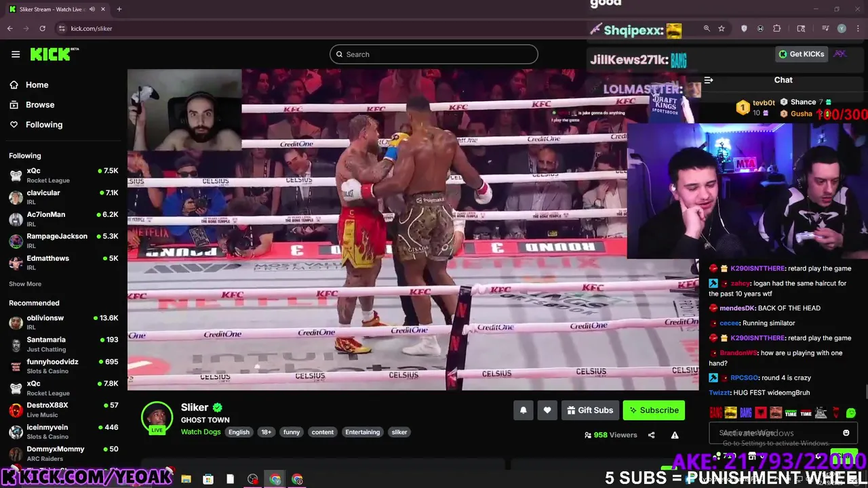Open Microsoft Store in taskbar
Image resolution: width=868 pixels, height=488 pixels.
click(208, 479)
